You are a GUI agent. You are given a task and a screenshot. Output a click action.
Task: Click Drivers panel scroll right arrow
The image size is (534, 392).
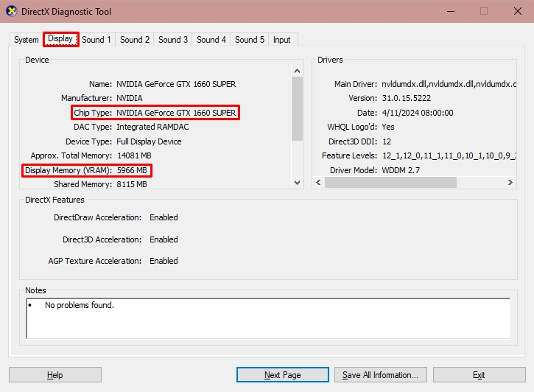pos(510,182)
